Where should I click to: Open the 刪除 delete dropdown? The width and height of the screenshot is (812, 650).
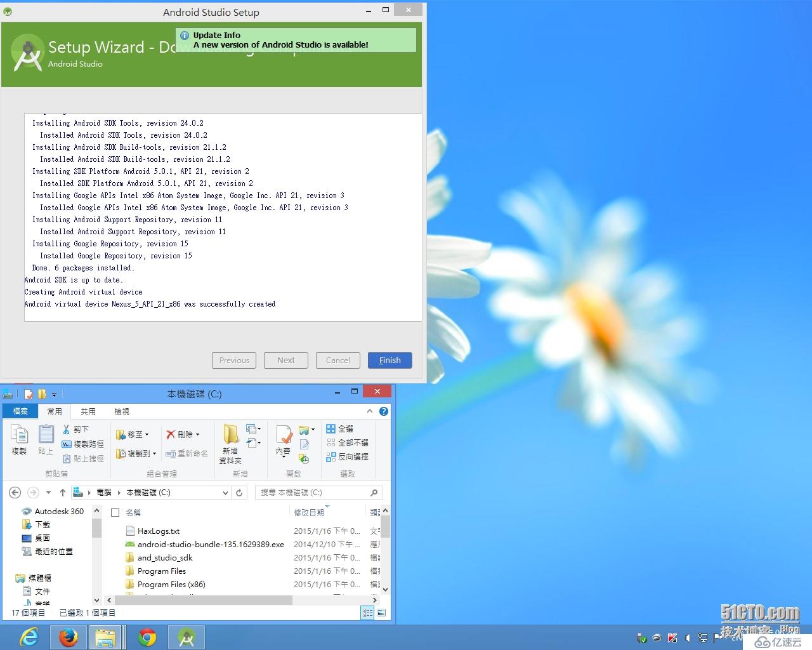click(x=183, y=435)
